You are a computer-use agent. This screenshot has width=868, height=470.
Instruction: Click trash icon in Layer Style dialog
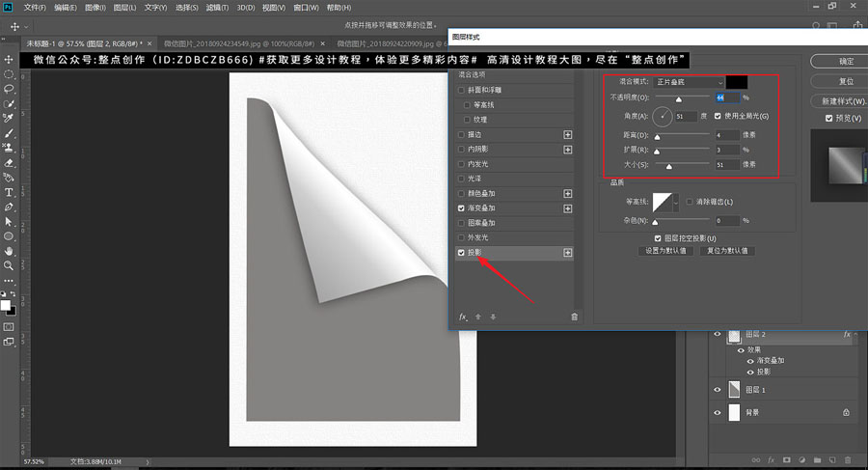(x=575, y=316)
